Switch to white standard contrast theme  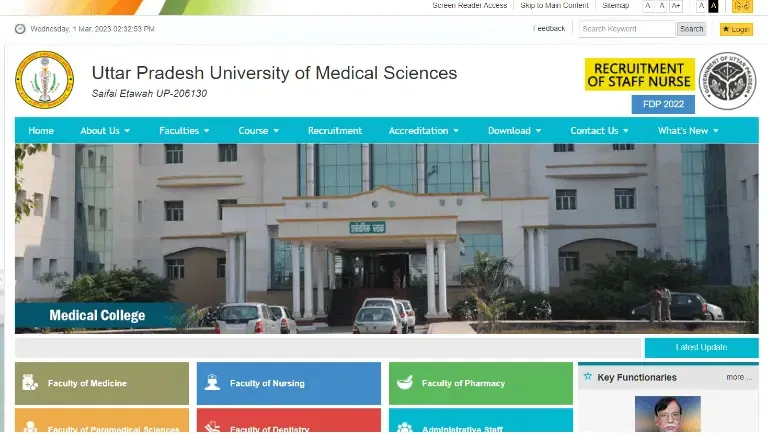click(x=701, y=6)
